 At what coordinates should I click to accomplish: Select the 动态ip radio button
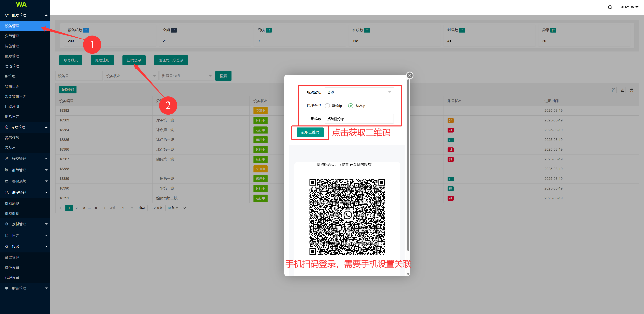(350, 106)
